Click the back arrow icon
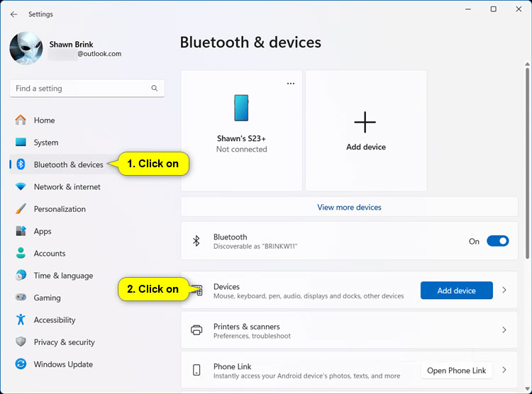The height and width of the screenshot is (394, 532). click(x=13, y=14)
